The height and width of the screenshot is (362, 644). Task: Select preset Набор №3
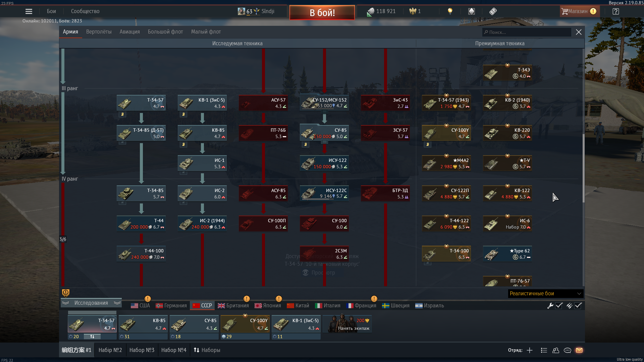142,350
